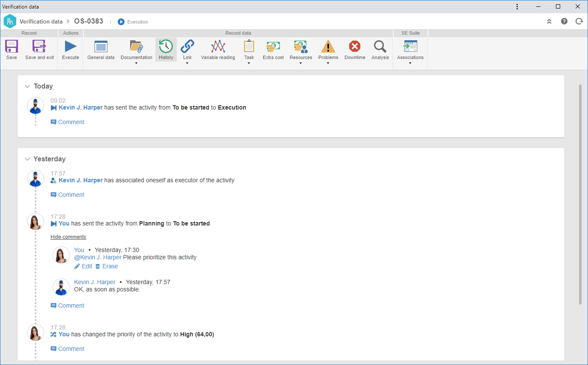The height and width of the screenshot is (365, 588).
Task: Comment on the 17:57 executor entry
Action: 67,195
